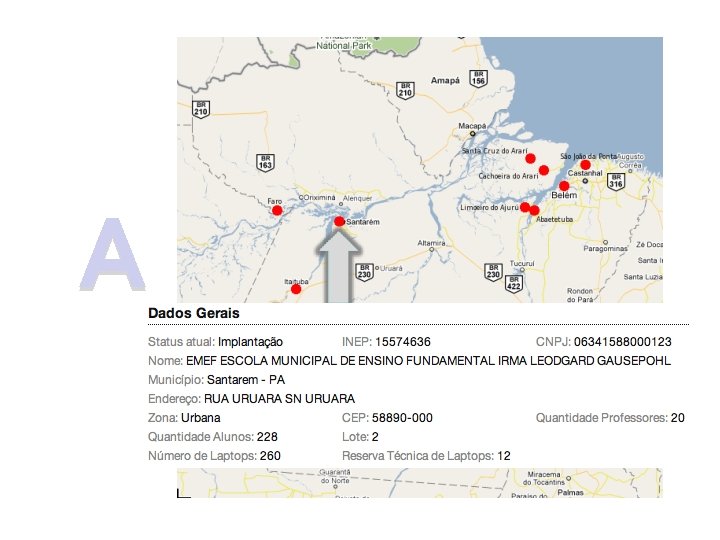The width and height of the screenshot is (720, 540).
Task: Click the Reserva Técnica de Laptops value 12
Action: pyautogui.click(x=504, y=456)
